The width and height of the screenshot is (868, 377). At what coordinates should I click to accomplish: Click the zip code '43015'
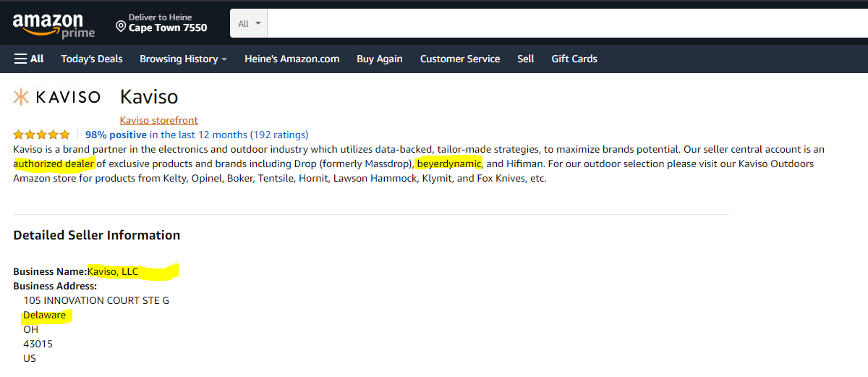(x=38, y=344)
